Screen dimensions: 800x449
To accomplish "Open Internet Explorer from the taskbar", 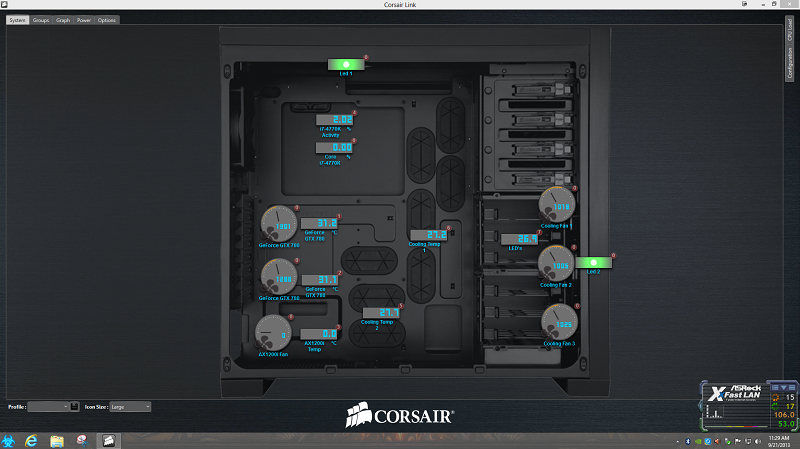I will [32, 441].
